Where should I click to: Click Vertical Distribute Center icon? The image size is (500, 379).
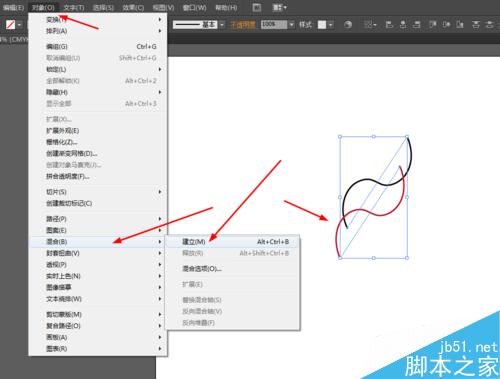pos(489,25)
